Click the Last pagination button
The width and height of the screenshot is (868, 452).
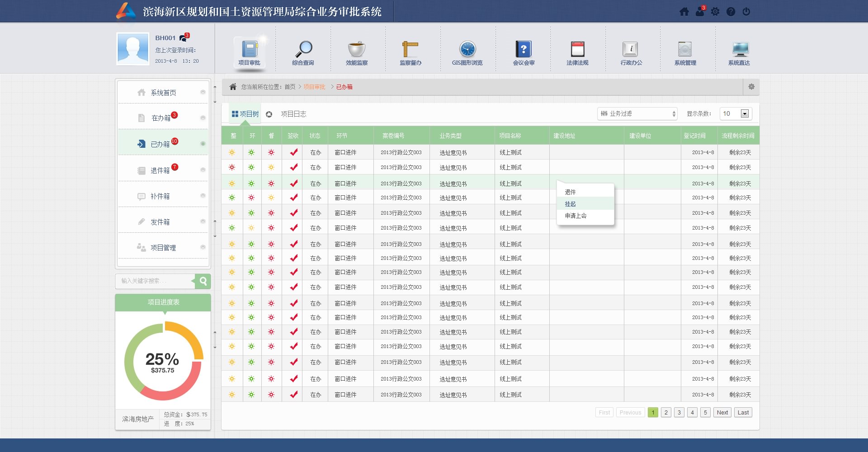click(x=743, y=413)
